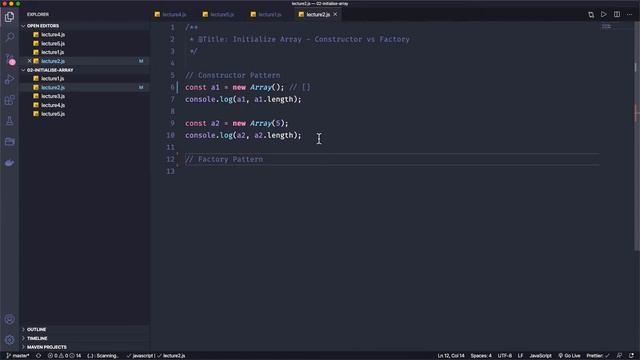This screenshot has width=640, height=360.
Task: Run the code with the play icon
Action: (x=604, y=14)
